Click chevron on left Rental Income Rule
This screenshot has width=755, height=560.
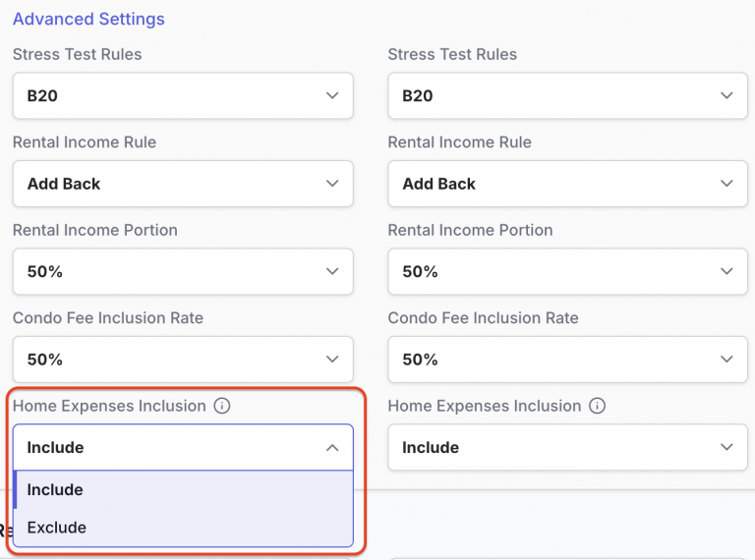pyautogui.click(x=332, y=184)
